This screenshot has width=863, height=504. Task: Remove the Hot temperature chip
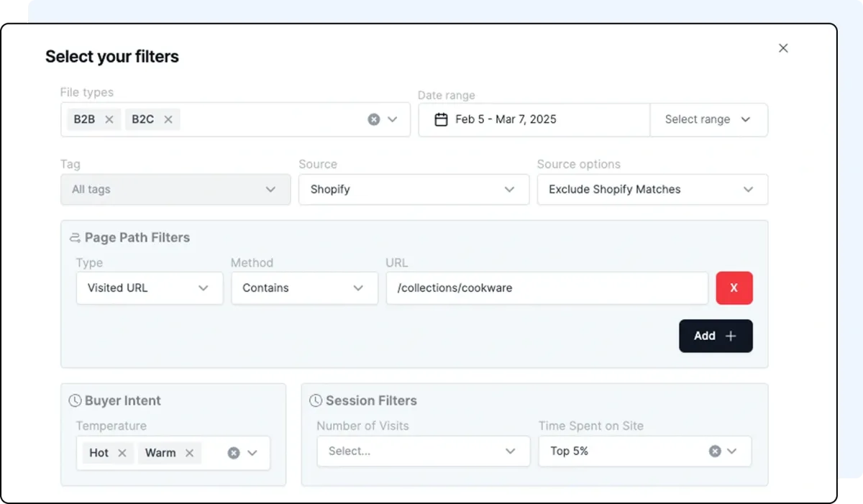[x=122, y=453]
